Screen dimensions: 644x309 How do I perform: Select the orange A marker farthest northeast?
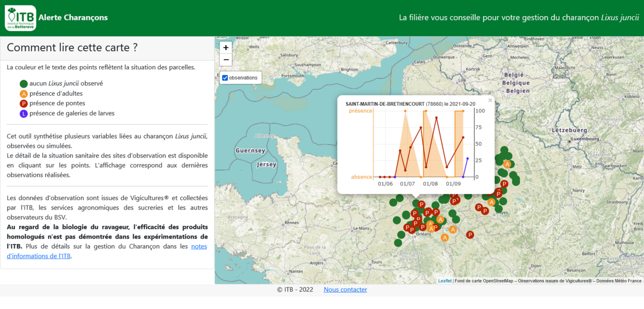point(507,164)
